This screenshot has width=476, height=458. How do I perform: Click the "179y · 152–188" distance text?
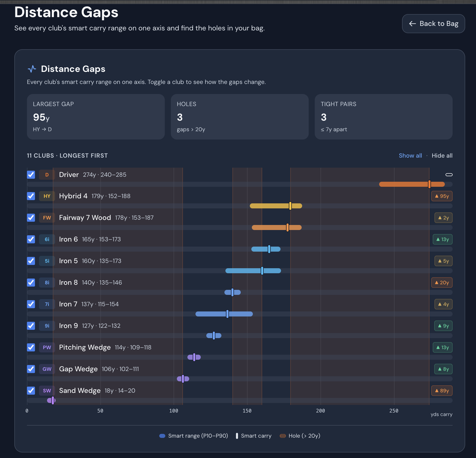point(111,196)
